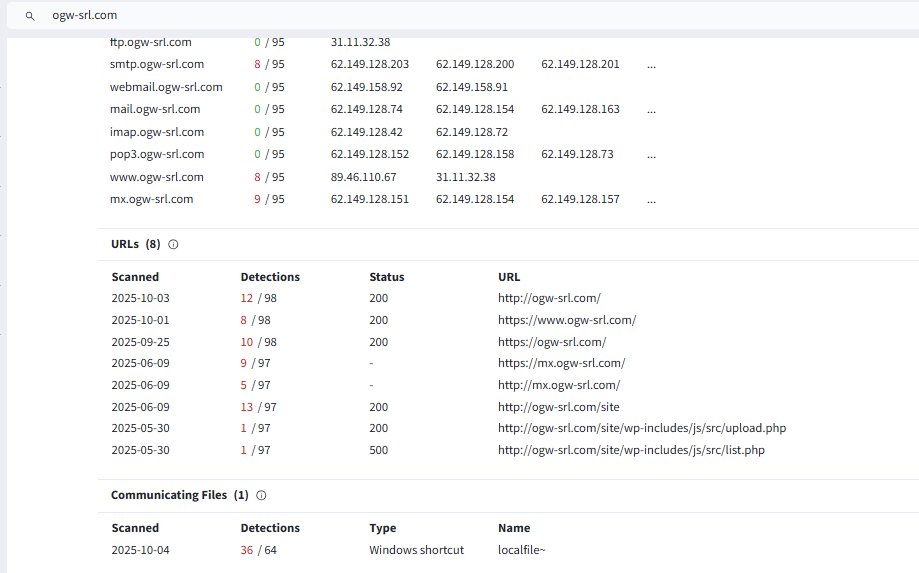The image size is (919, 573).
Task: Click scanned date 2025-10-01
Action: tap(141, 320)
